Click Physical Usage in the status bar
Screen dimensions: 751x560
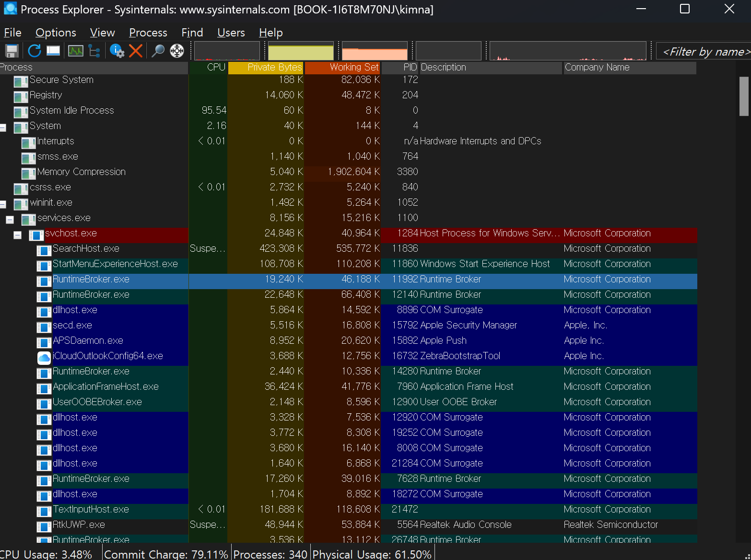click(x=372, y=554)
